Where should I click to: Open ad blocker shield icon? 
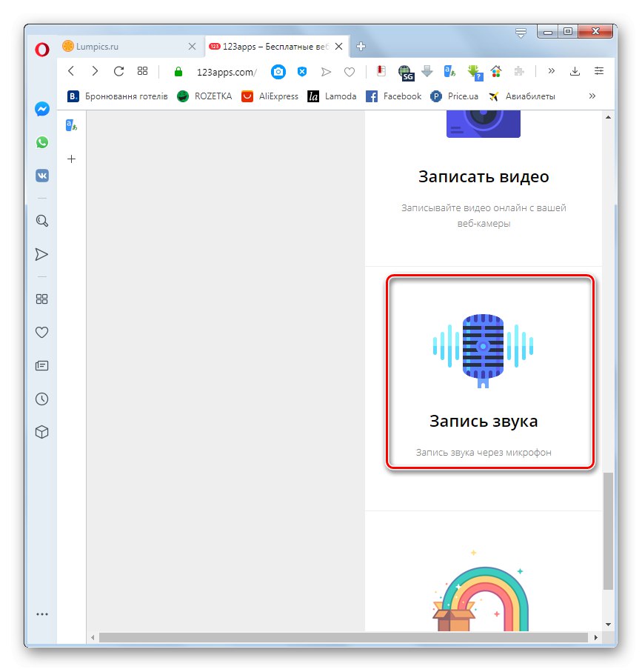click(x=302, y=72)
